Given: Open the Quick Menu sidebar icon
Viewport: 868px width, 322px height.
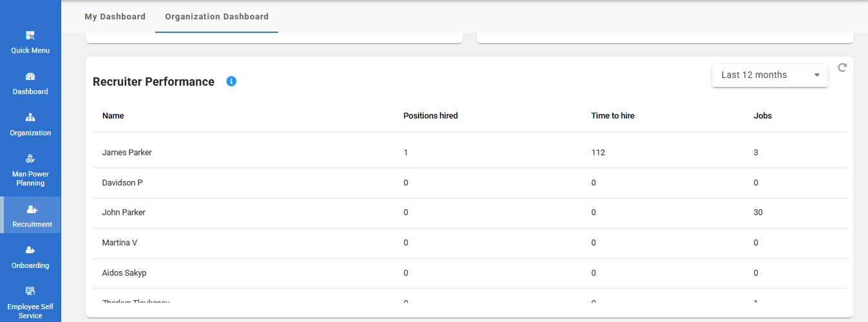Looking at the screenshot, I should [x=30, y=36].
